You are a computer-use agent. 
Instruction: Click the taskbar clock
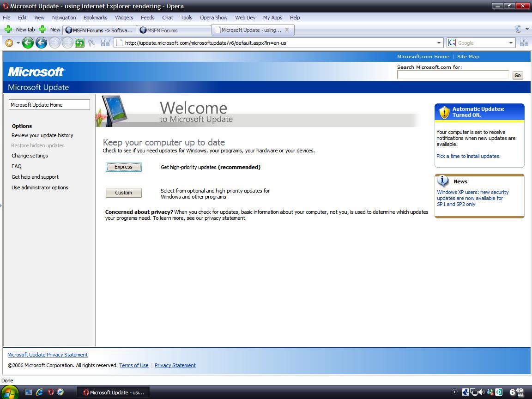(517, 392)
